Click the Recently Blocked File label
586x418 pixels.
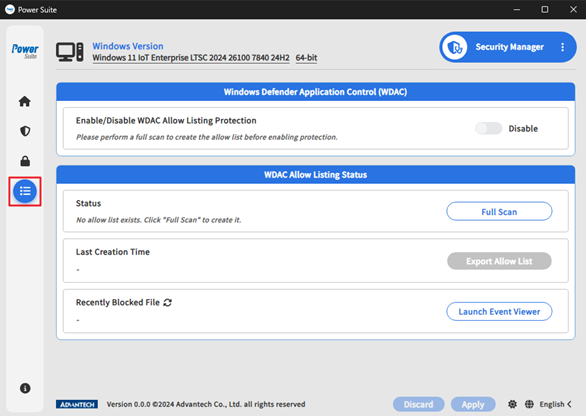tap(118, 302)
